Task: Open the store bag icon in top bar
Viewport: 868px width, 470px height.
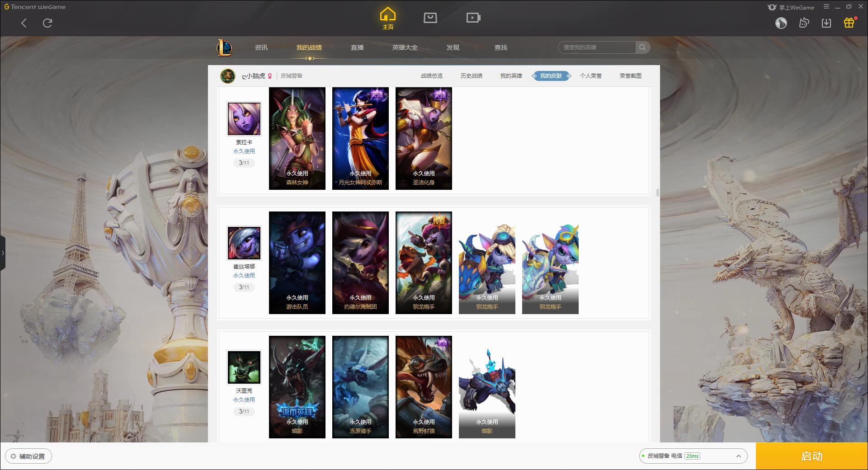Action: click(430, 18)
